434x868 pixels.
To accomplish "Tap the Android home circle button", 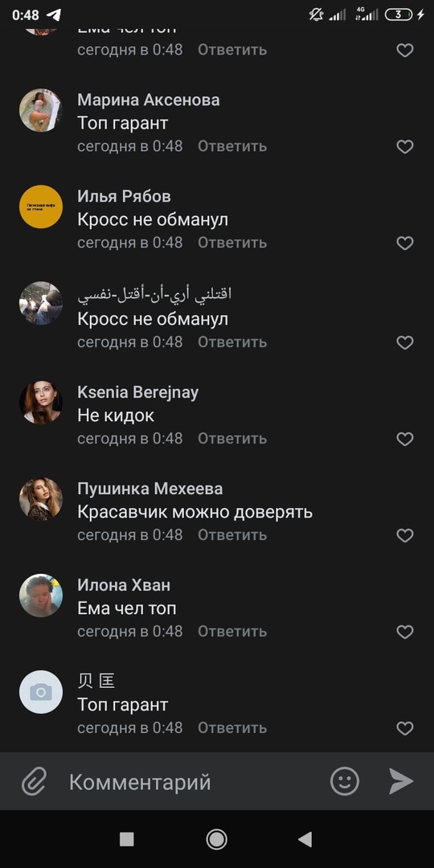I will tap(216, 839).
